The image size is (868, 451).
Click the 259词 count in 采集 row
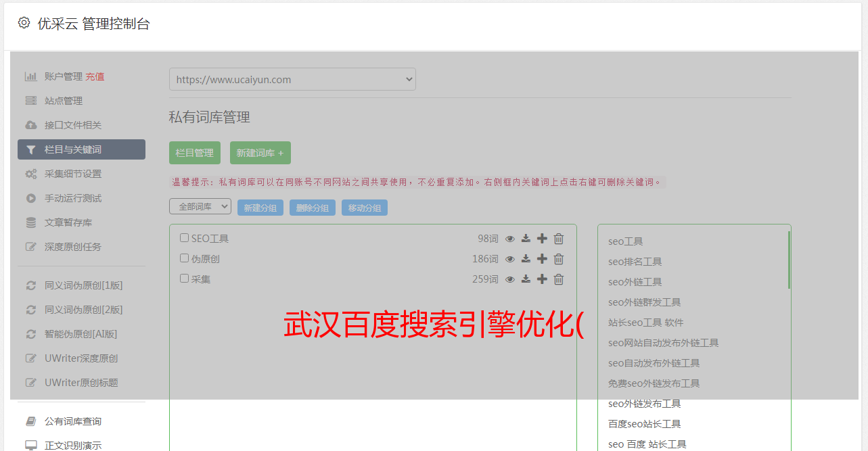485,279
